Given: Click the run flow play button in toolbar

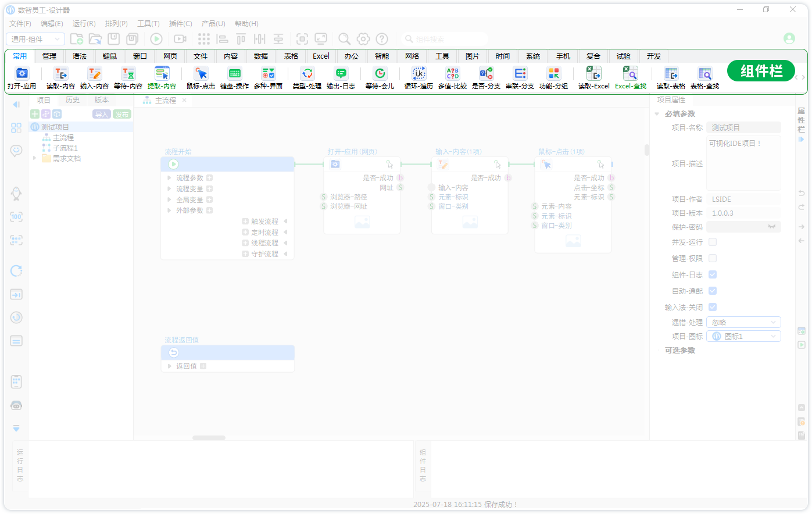Looking at the screenshot, I should (156, 39).
